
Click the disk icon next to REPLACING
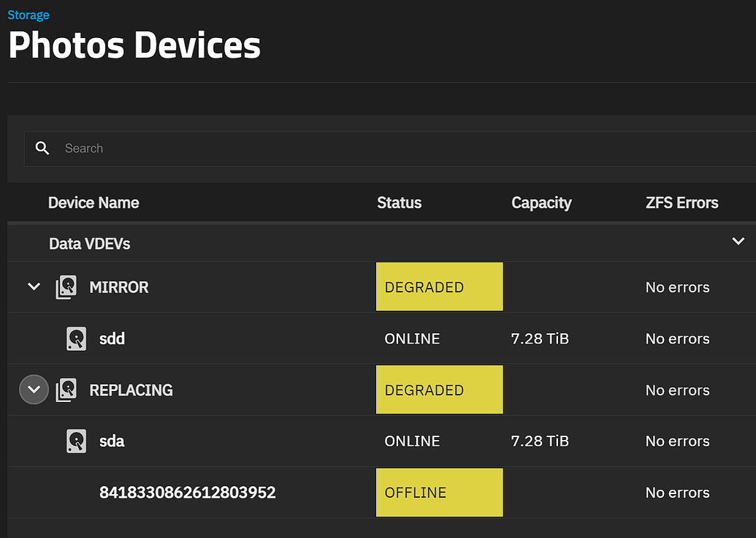tap(66, 390)
